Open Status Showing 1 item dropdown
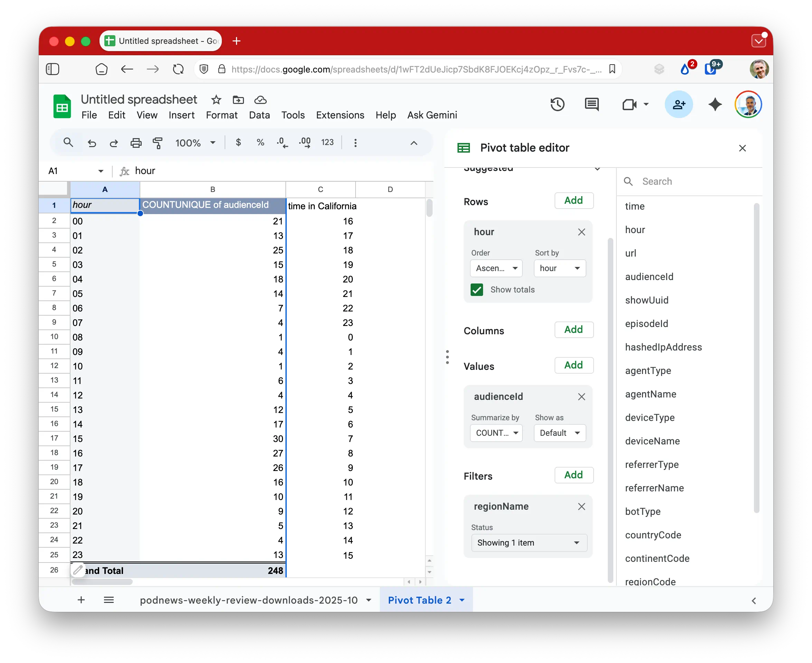812x663 pixels. (528, 543)
